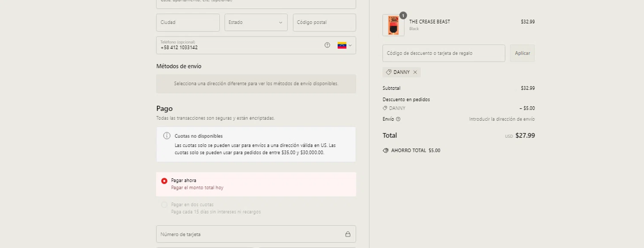
Task: Click the lock icon in card field
Action: point(348,234)
